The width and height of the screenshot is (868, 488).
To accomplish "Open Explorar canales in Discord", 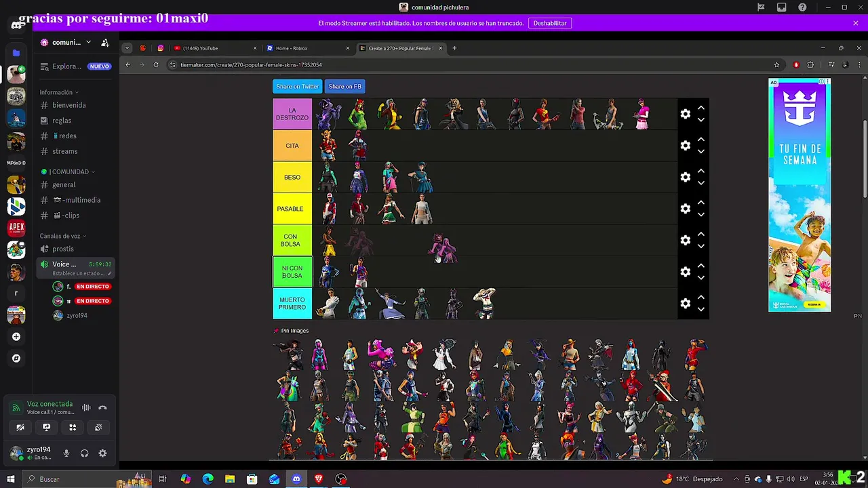I will (75, 66).
